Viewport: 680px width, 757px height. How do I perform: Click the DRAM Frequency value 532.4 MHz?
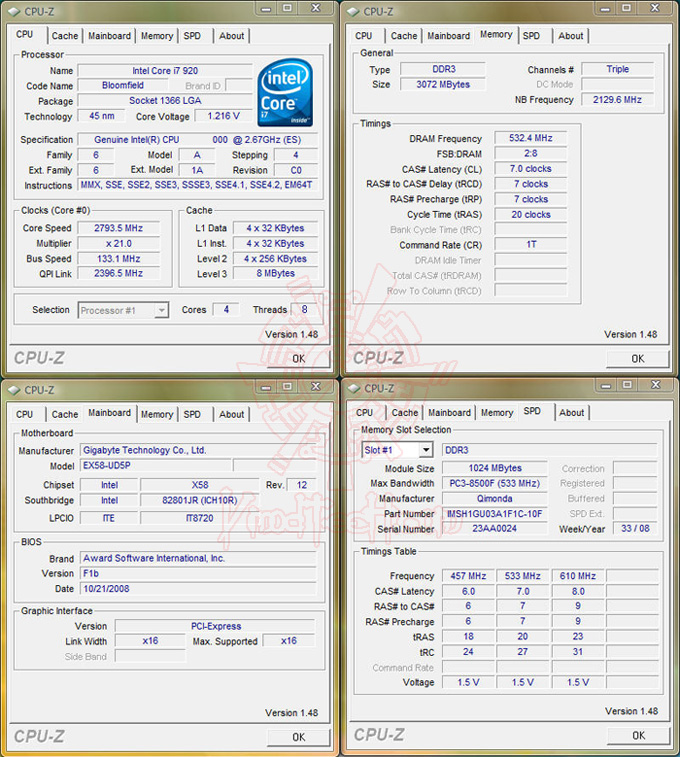530,138
